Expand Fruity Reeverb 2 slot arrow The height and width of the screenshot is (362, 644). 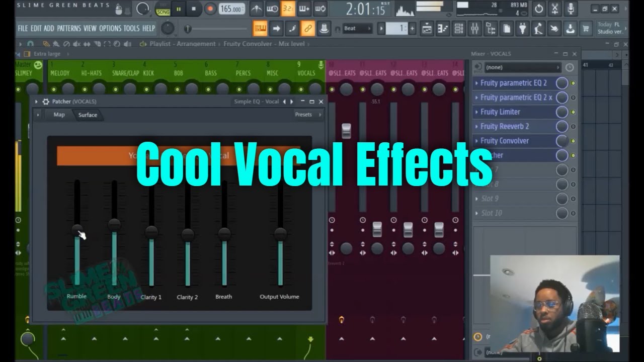point(476,127)
